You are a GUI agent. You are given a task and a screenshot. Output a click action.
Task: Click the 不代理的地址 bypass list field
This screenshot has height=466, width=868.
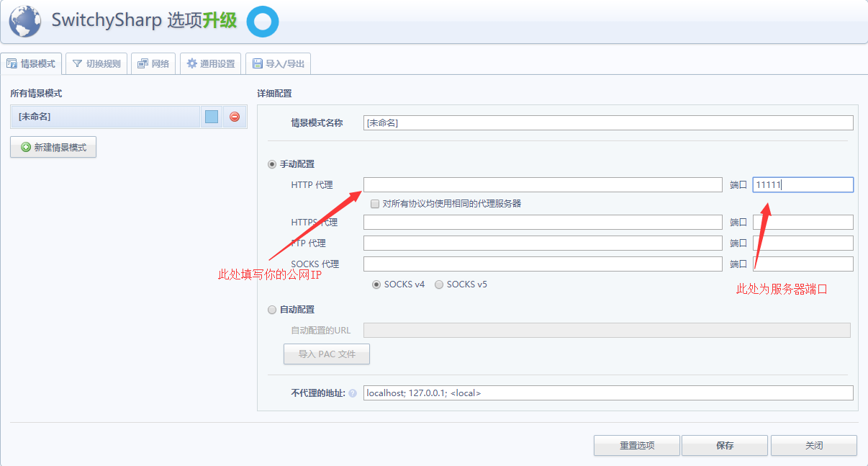click(608, 393)
